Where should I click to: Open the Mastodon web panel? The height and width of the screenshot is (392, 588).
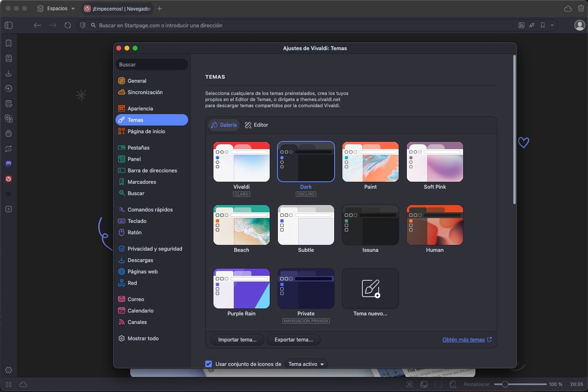8,163
